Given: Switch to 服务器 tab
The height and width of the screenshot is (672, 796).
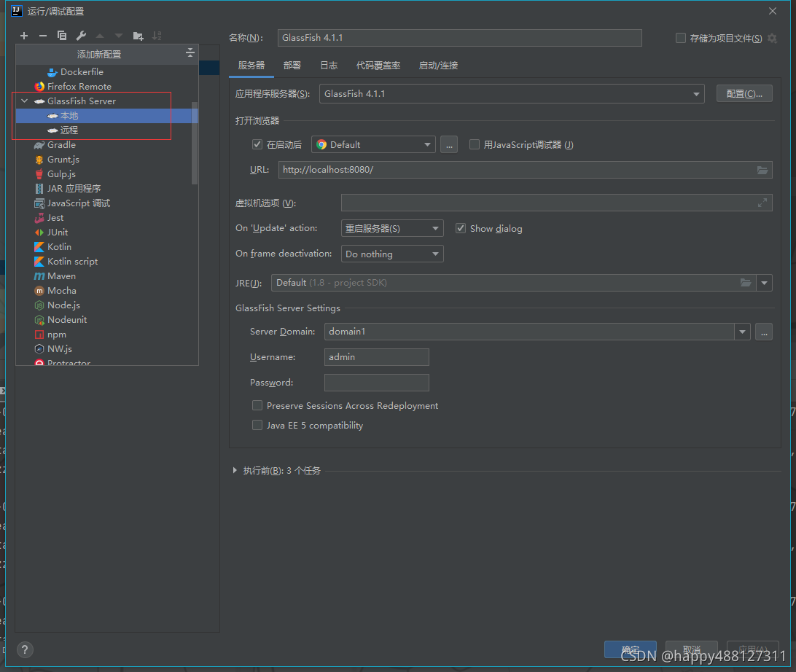Looking at the screenshot, I should pyautogui.click(x=251, y=66).
